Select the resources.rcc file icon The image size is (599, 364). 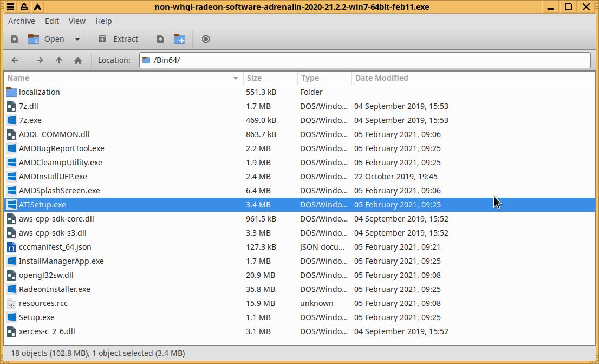[11, 304]
